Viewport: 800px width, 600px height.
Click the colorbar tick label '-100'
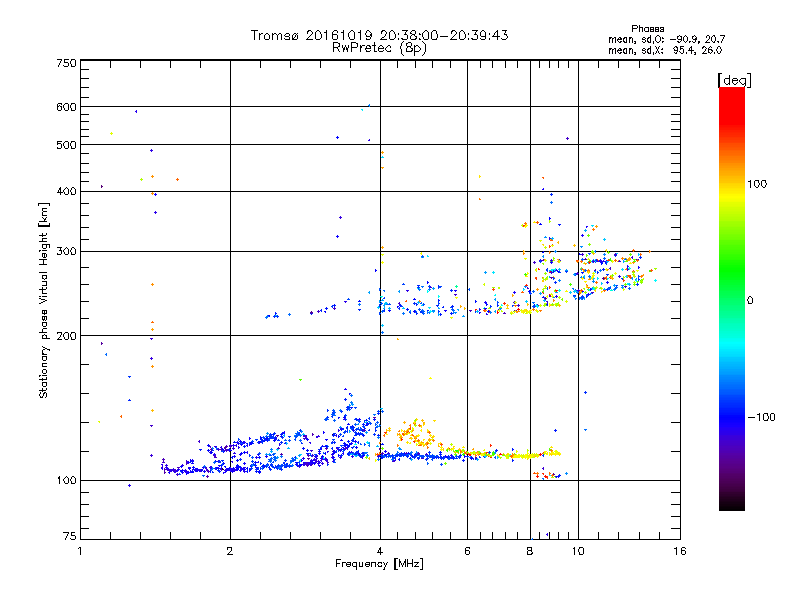coord(762,417)
